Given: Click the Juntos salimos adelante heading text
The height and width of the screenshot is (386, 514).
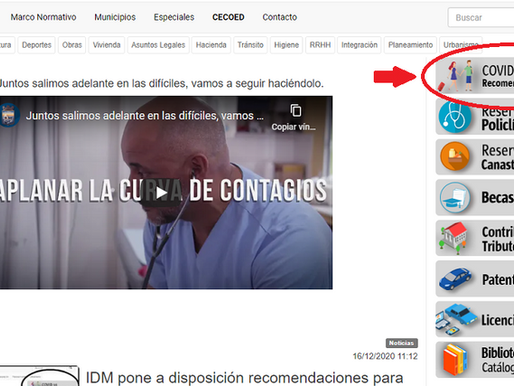Looking at the screenshot, I should (x=162, y=83).
